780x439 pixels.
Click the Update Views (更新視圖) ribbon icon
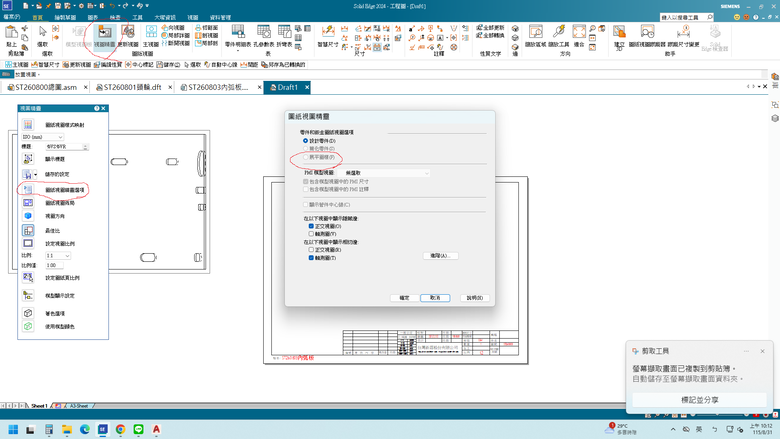coord(128,36)
